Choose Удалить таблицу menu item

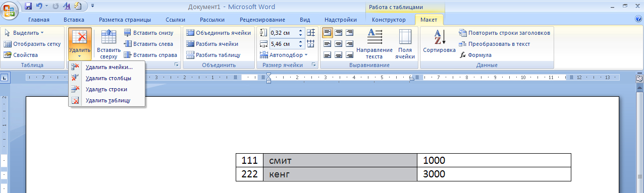point(106,100)
